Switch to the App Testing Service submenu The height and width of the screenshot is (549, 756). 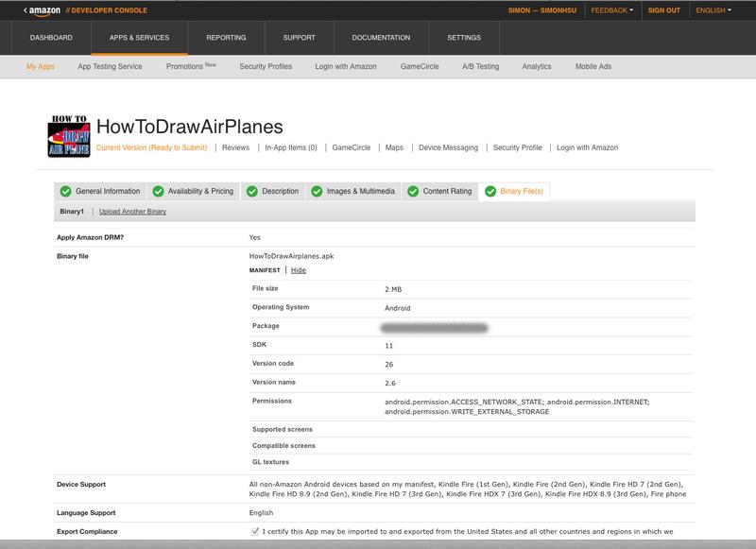tap(110, 67)
